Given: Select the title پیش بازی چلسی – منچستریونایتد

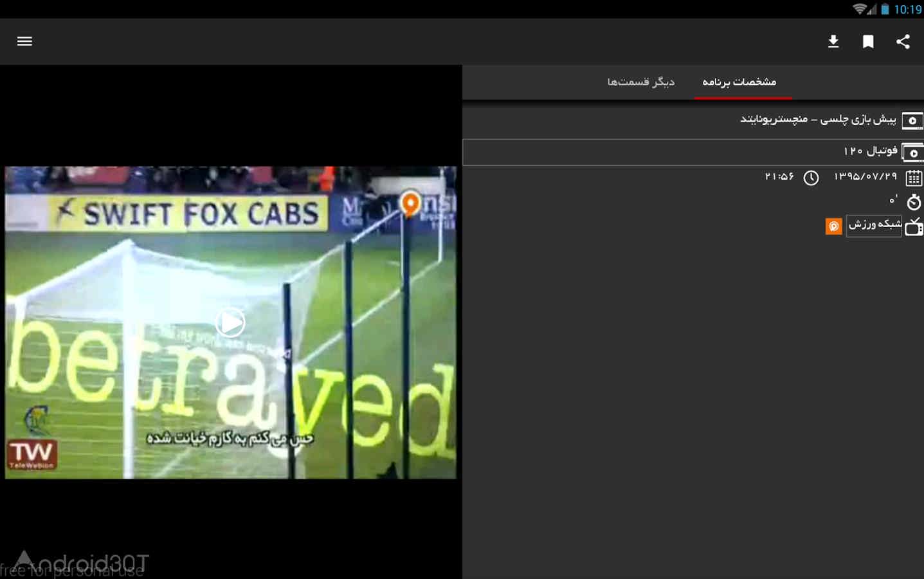Looking at the screenshot, I should 818,119.
